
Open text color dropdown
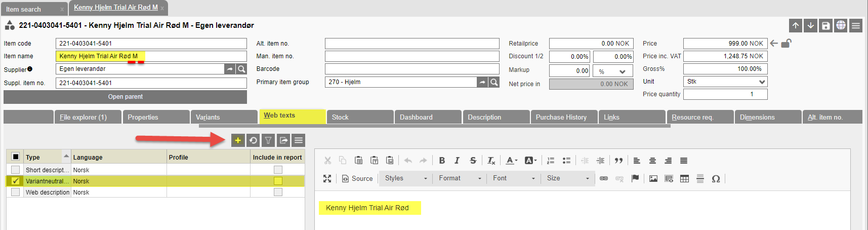[511, 161]
